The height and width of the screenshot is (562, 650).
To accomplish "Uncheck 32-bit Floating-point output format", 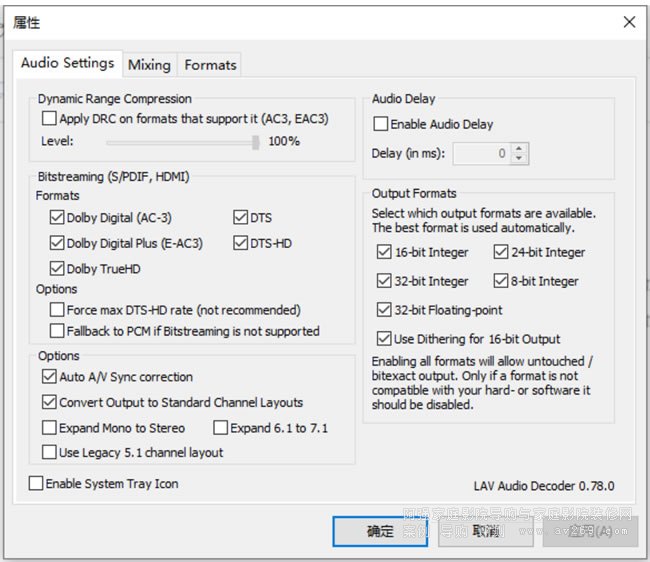I will (385, 310).
